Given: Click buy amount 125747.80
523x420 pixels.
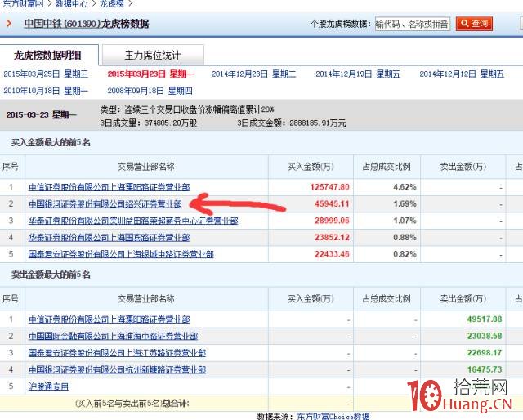Looking at the screenshot, I should pyautogui.click(x=329, y=187).
